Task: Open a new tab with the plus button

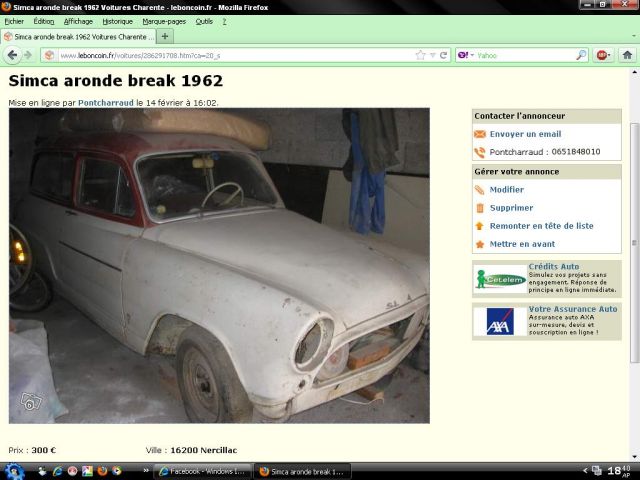Action: (x=165, y=36)
